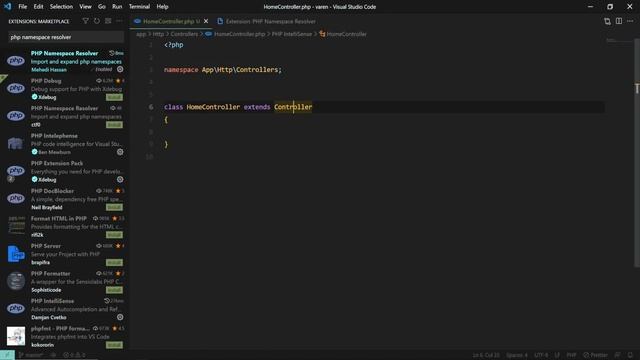Viewport: 640px width, 360px height.
Task: Switch to Extension: PHP Namespace Resolver tab
Action: click(x=267, y=21)
